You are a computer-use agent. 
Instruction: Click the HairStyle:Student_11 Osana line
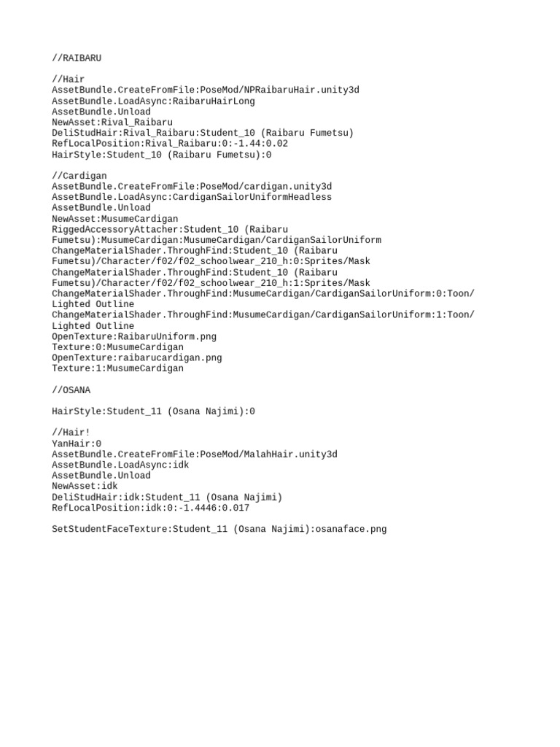pyautogui.click(x=153, y=411)
